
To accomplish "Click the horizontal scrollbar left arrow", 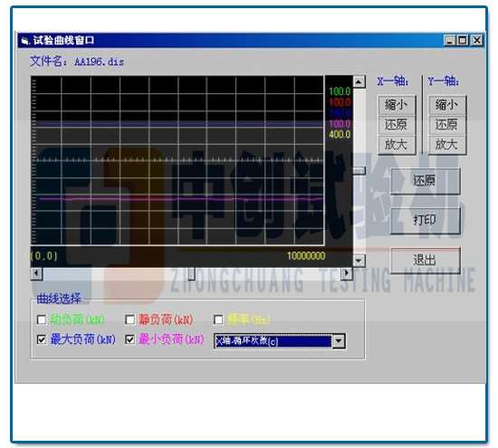I will (x=36, y=273).
